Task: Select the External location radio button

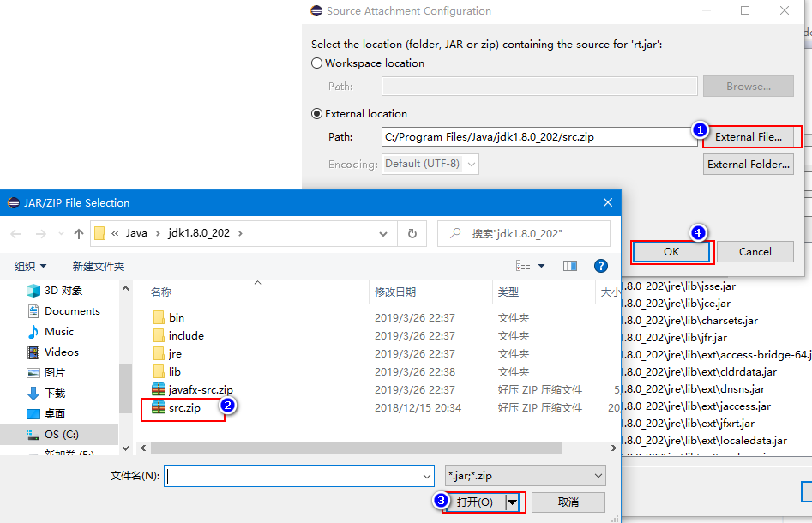Action: tap(317, 114)
